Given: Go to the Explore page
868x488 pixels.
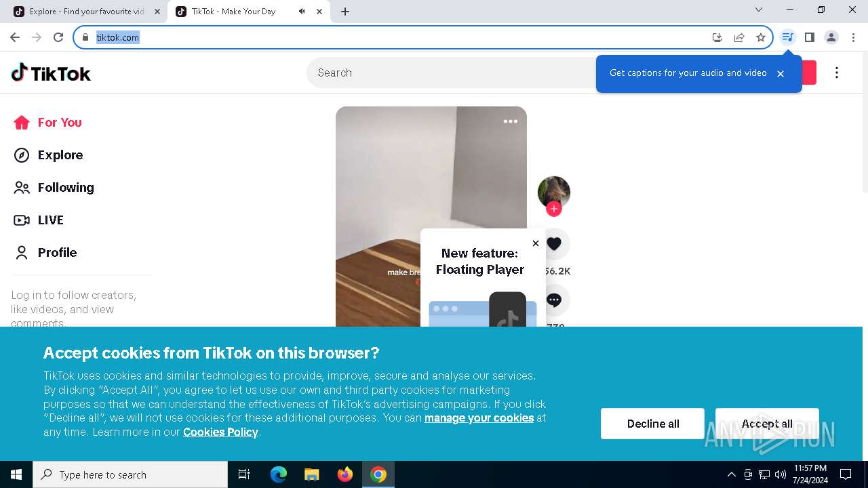Looking at the screenshot, I should pyautogui.click(x=48, y=155).
